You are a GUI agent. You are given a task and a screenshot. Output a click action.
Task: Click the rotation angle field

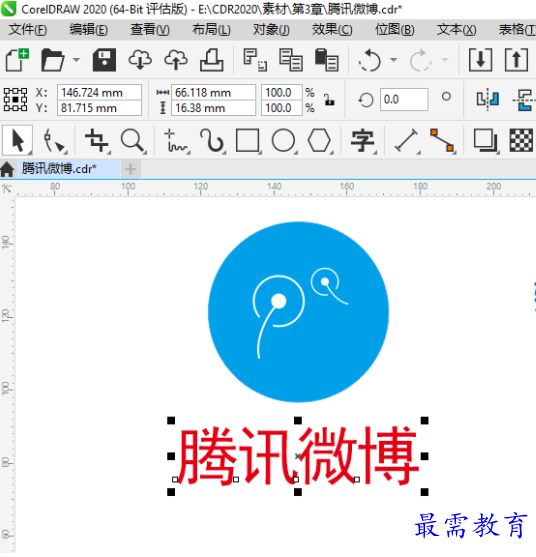tap(404, 99)
